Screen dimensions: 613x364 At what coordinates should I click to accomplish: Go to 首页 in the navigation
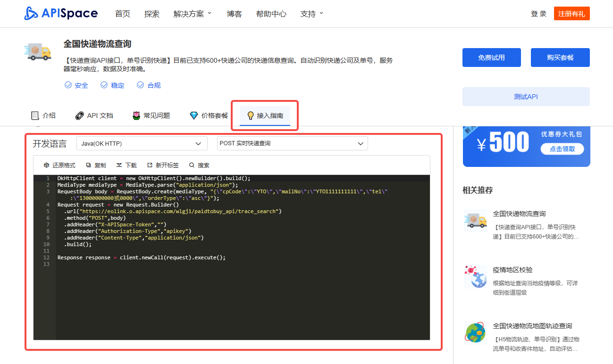click(123, 14)
